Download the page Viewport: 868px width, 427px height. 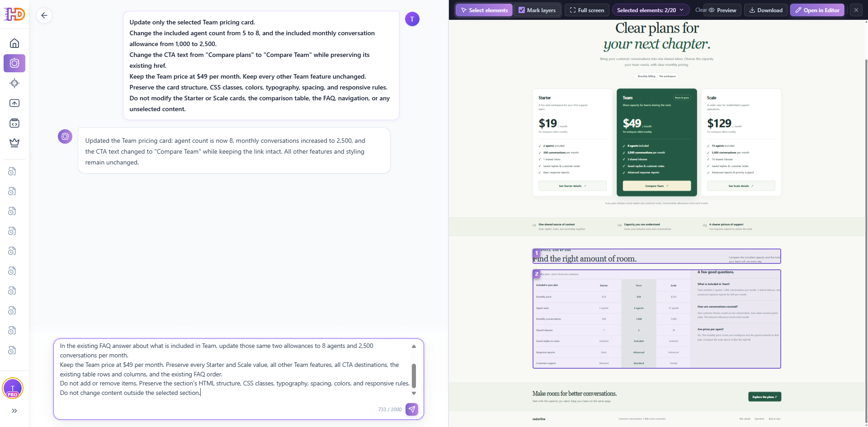tap(766, 10)
